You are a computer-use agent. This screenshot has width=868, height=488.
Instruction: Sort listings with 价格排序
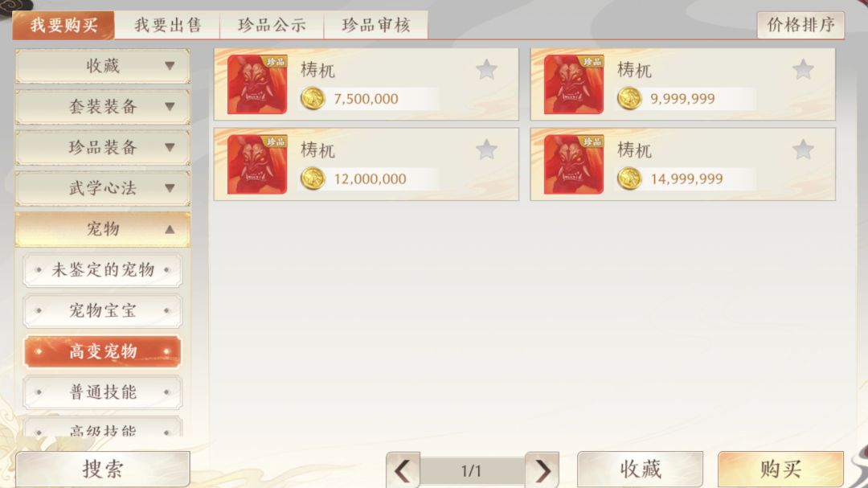pos(800,25)
